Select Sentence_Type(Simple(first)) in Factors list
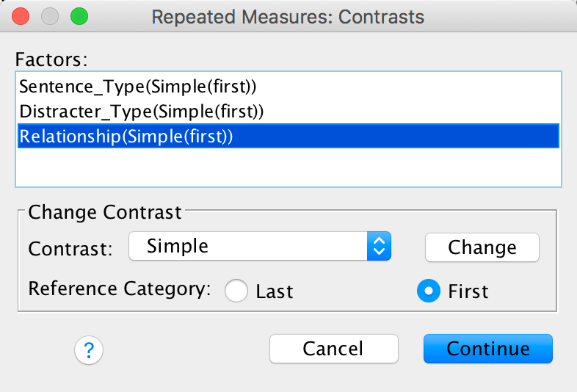The image size is (577, 392). pos(137,86)
